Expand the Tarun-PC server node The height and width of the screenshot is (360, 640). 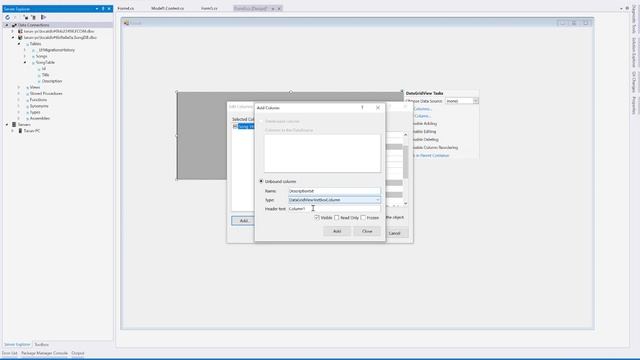point(13,131)
